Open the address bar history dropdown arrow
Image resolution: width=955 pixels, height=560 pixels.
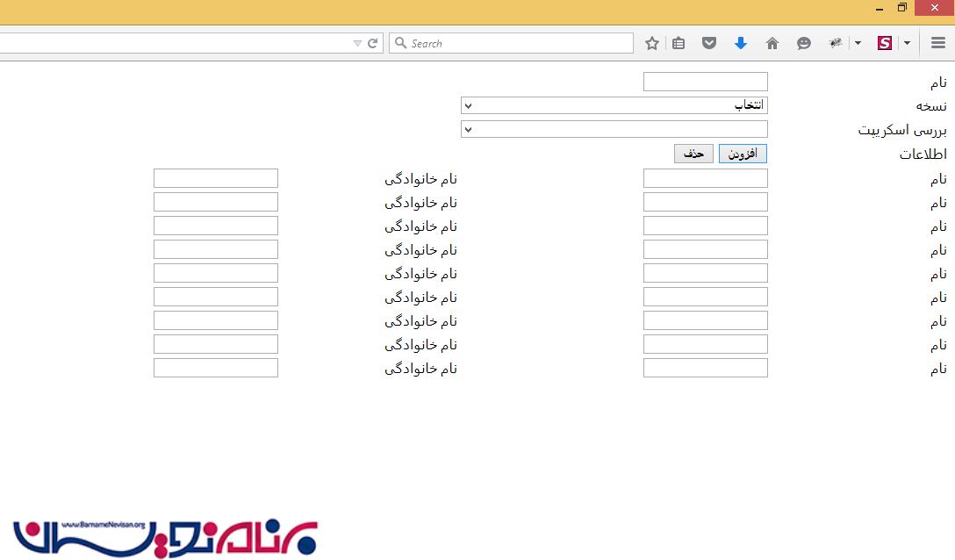357,43
